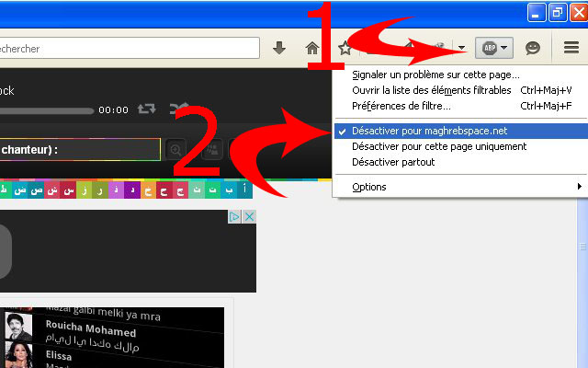Click the AdChoices triangle icon on the ad
Viewport: 588px width, 368px height.
tap(234, 217)
